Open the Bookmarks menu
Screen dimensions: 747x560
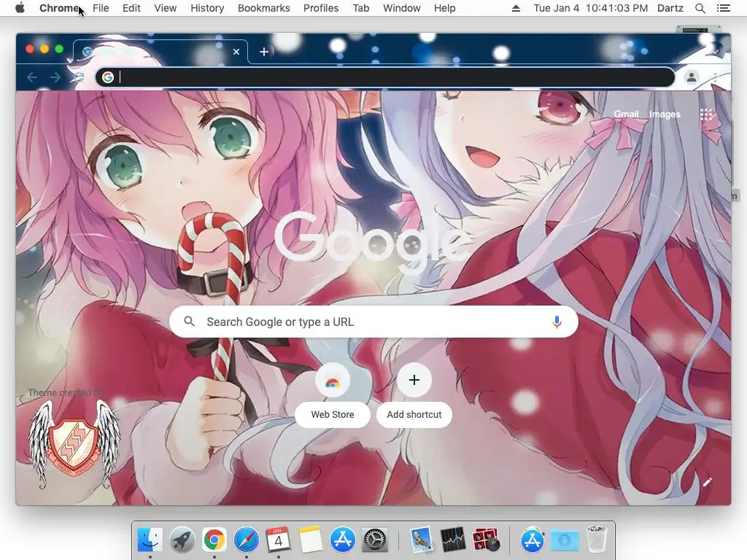(x=264, y=8)
